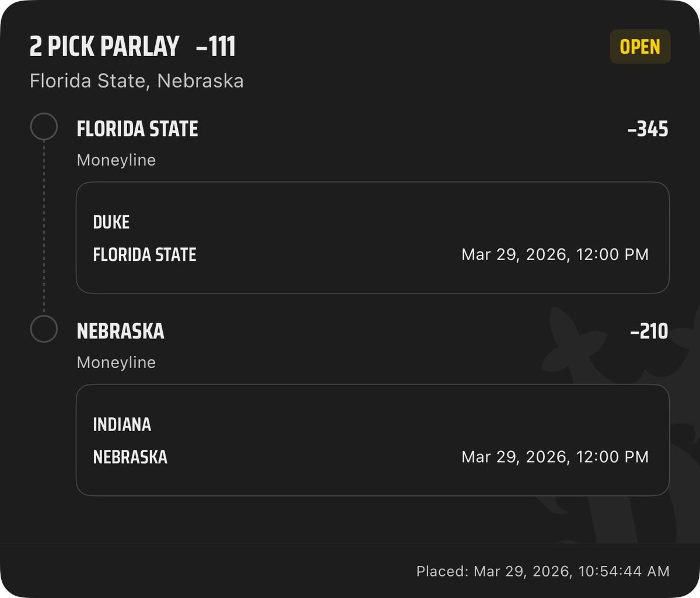
Task: Click the Moneyline label under Florida State
Action: pos(116,160)
